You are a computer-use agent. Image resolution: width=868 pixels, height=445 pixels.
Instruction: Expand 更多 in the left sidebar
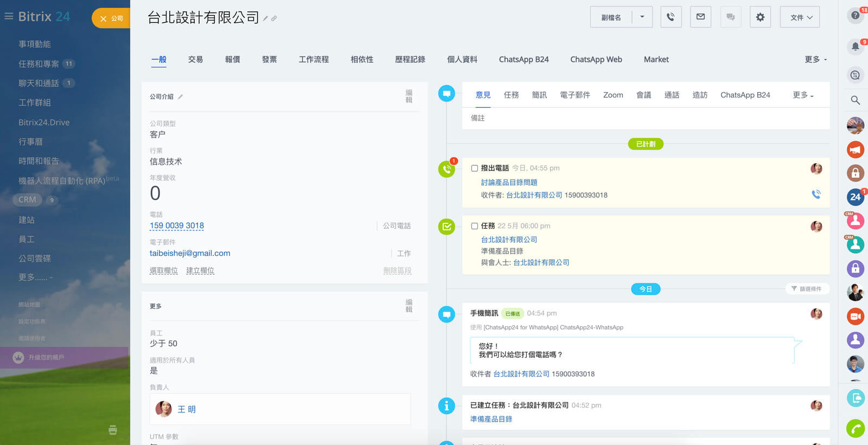[x=36, y=278]
